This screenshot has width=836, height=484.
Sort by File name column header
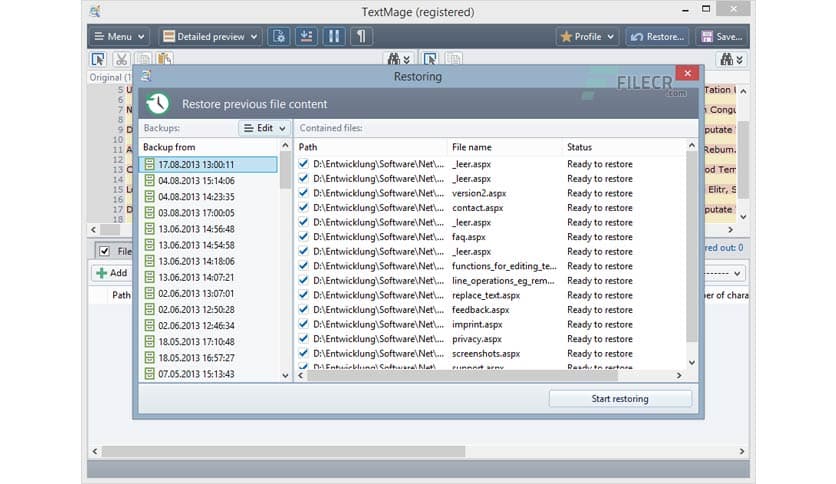pos(504,147)
